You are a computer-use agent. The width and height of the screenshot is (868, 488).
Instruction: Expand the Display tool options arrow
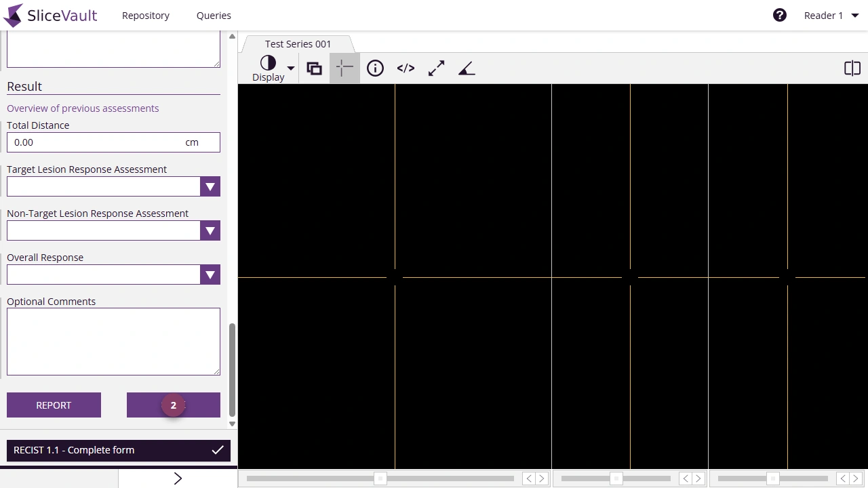coord(290,68)
